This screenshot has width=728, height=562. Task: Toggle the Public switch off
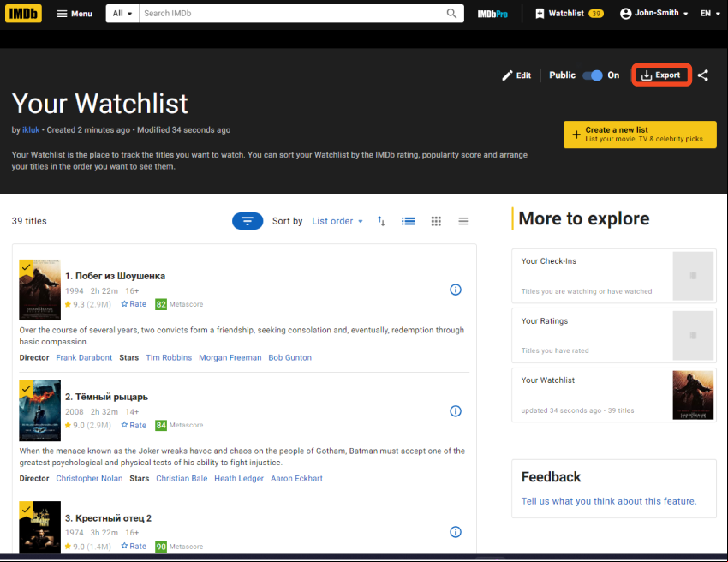(x=593, y=75)
